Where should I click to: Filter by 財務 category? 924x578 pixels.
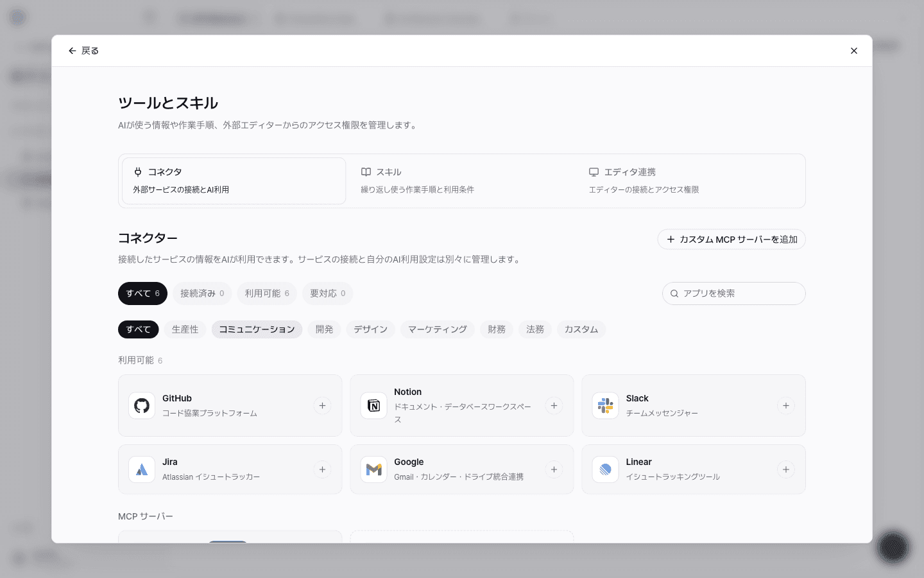[x=497, y=329]
